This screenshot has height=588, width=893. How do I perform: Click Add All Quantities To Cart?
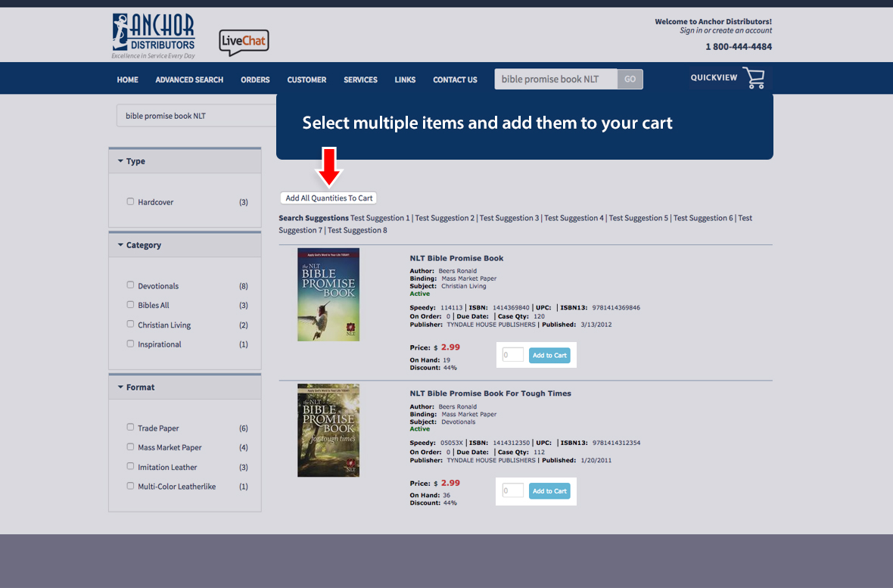[x=328, y=198]
